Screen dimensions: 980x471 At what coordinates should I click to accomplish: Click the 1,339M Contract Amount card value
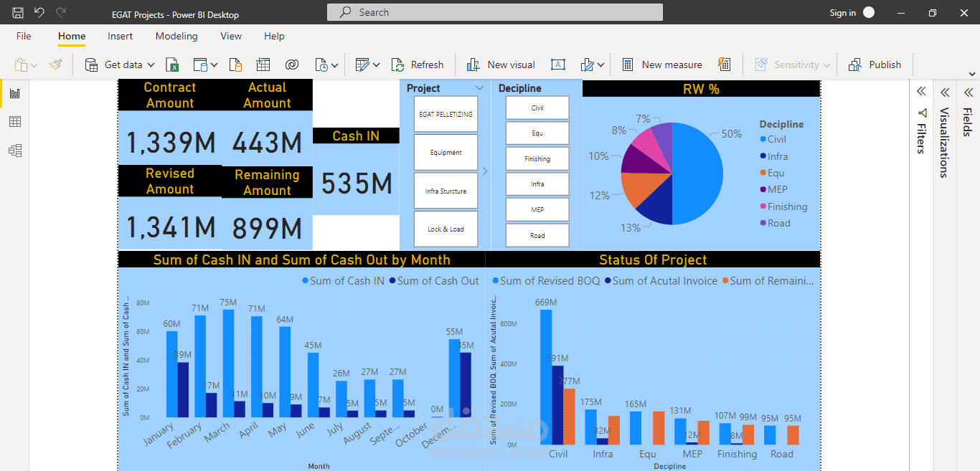(x=171, y=143)
